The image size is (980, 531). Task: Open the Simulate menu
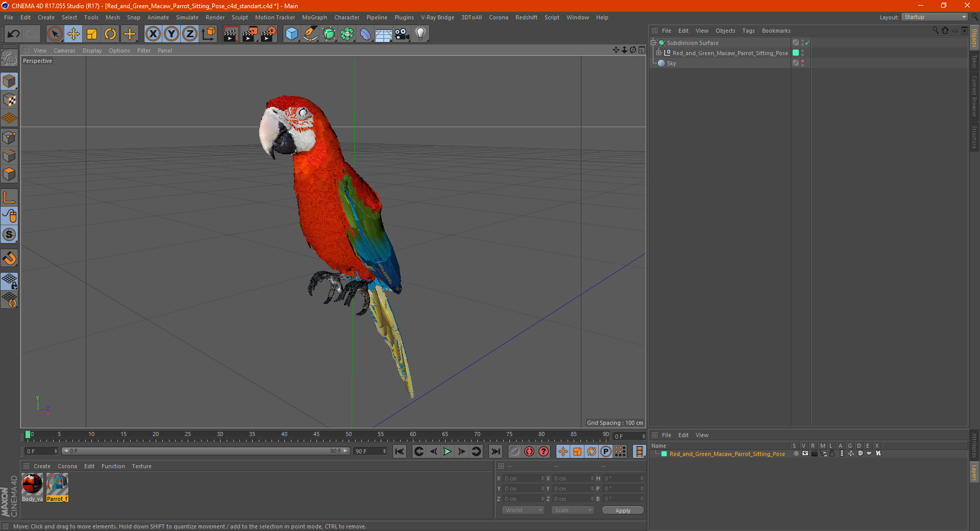[x=187, y=17]
